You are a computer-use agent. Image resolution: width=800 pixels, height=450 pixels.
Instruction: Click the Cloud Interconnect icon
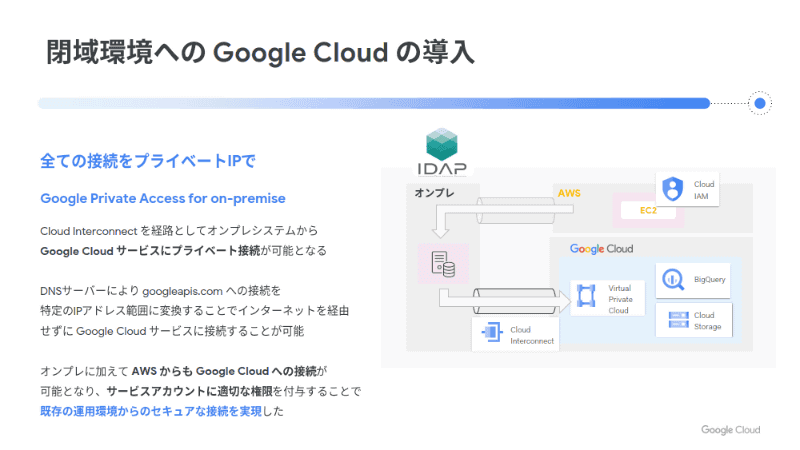point(491,335)
